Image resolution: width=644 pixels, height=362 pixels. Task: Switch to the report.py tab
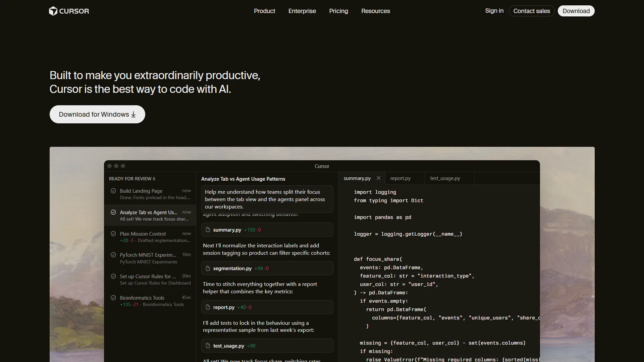[400, 178]
